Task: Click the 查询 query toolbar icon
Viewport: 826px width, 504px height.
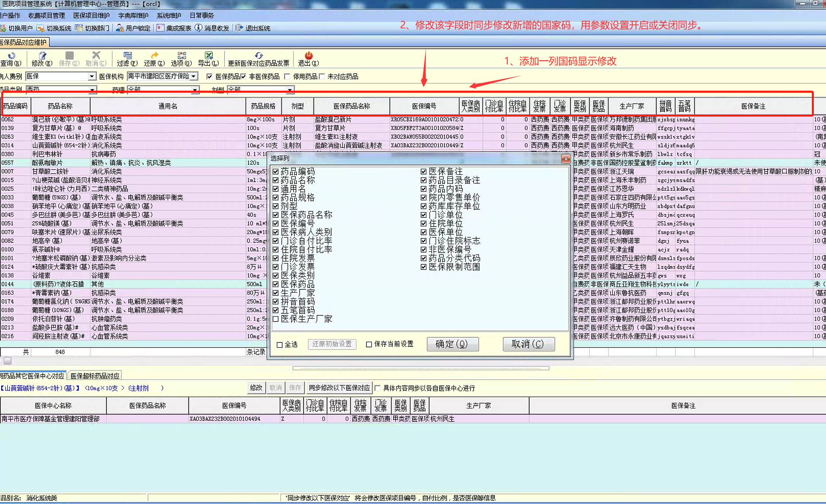Action: (11, 56)
